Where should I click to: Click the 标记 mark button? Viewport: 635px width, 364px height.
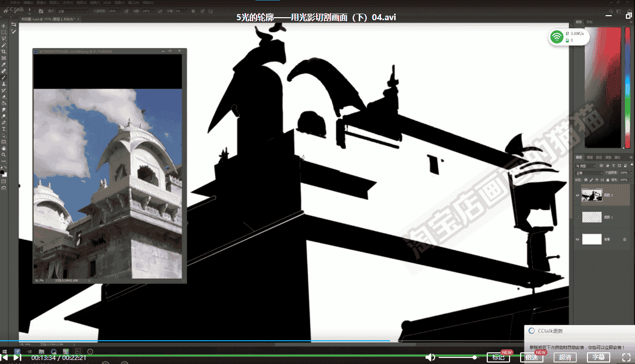tap(498, 357)
